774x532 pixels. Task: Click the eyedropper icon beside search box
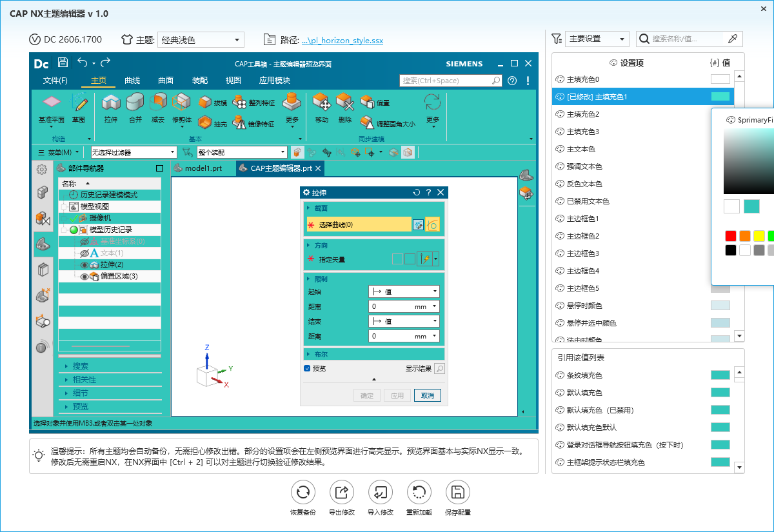(733, 39)
